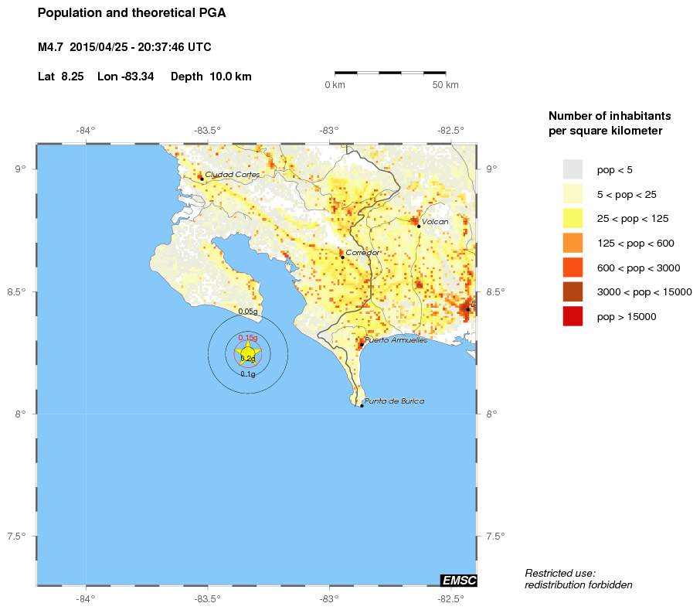
Task: Click the '600 < pop < 3000' legend swatch
Action: [x=573, y=268]
